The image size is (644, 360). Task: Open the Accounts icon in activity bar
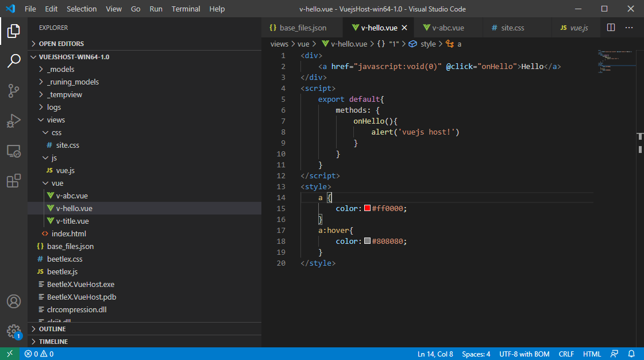click(14, 302)
